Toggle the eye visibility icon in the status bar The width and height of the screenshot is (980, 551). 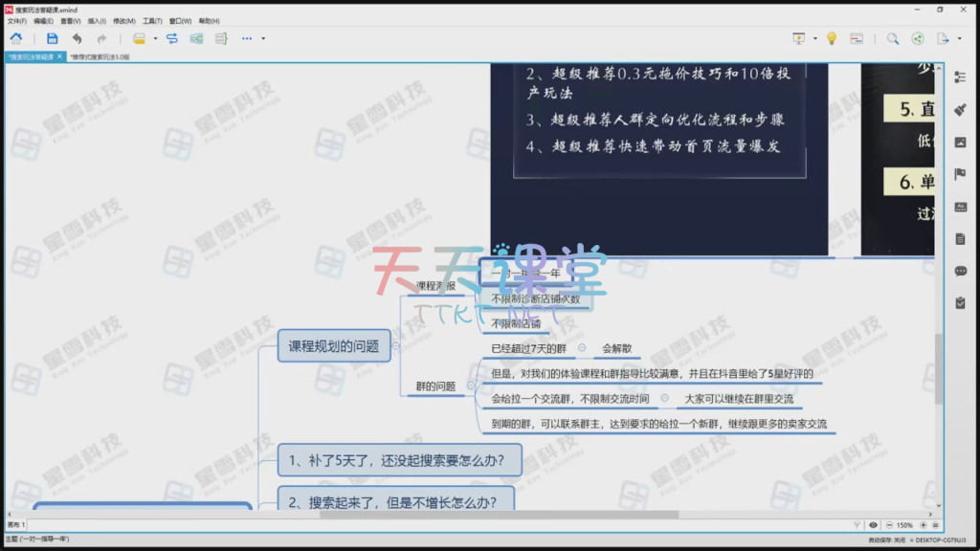coord(873,525)
